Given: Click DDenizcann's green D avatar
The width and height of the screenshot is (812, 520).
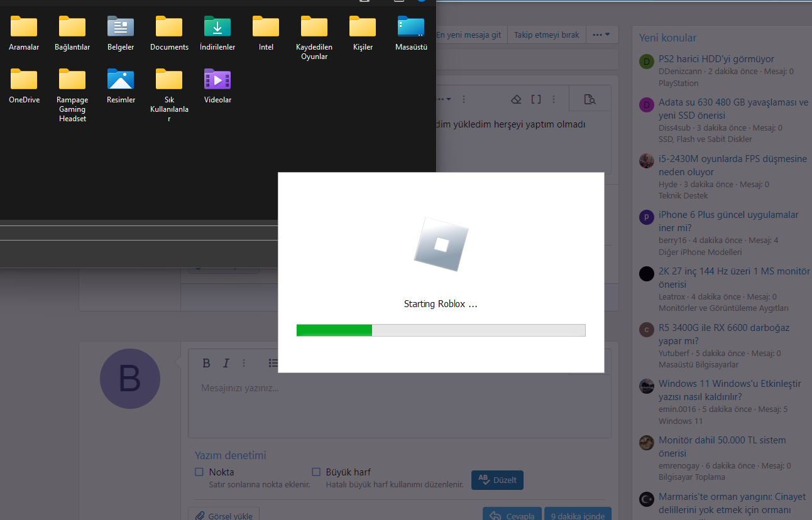Looking at the screenshot, I should [x=647, y=62].
